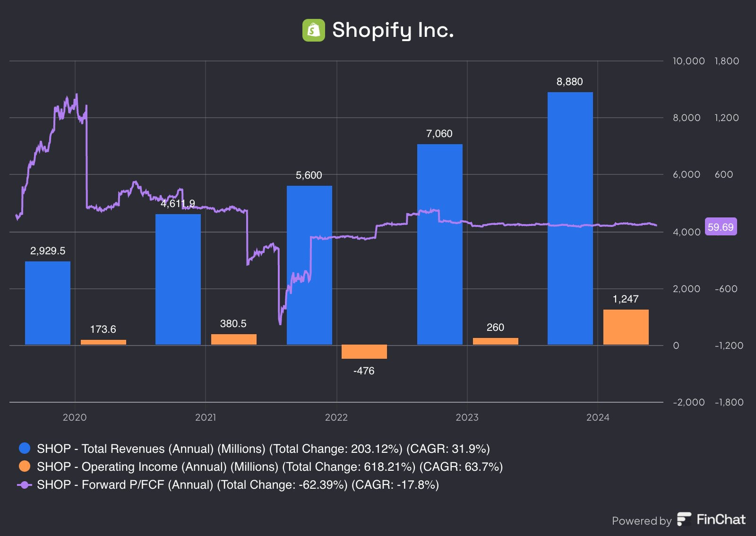Click the orange Operating Income legend dot
The image size is (756, 536).
click(25, 466)
